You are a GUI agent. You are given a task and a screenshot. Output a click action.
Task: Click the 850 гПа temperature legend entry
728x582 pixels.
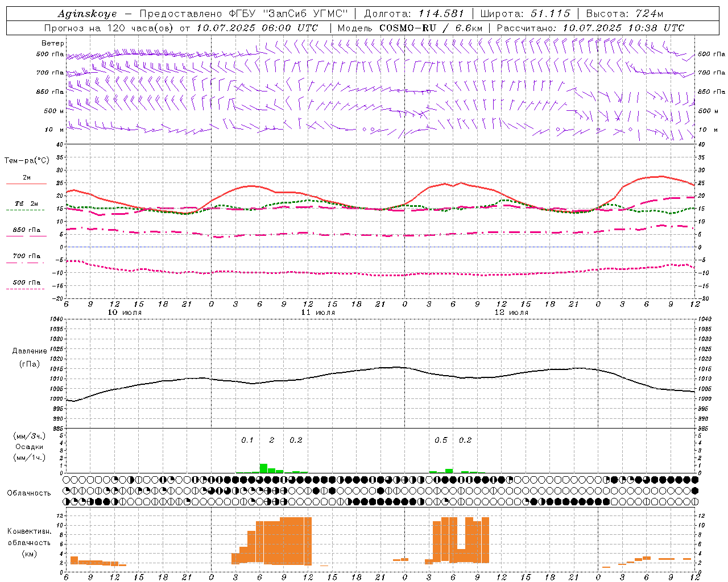click(x=26, y=230)
